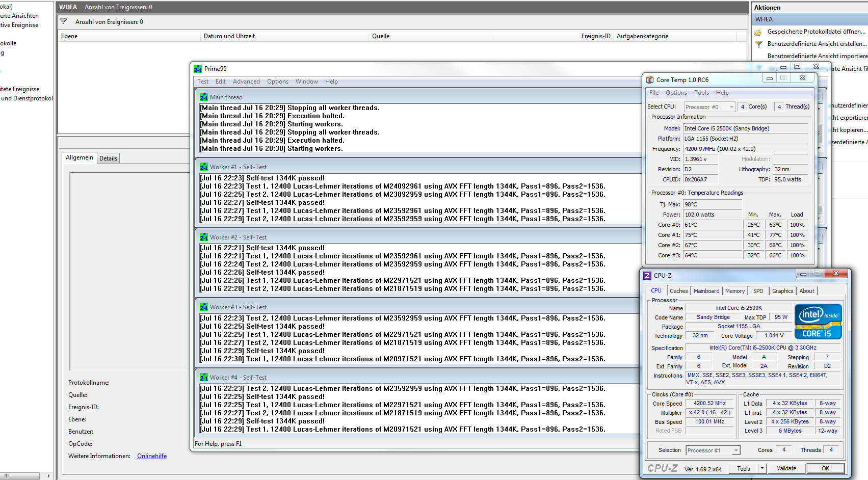Switch to the Graphics tab in CPU-Z

pyautogui.click(x=783, y=291)
